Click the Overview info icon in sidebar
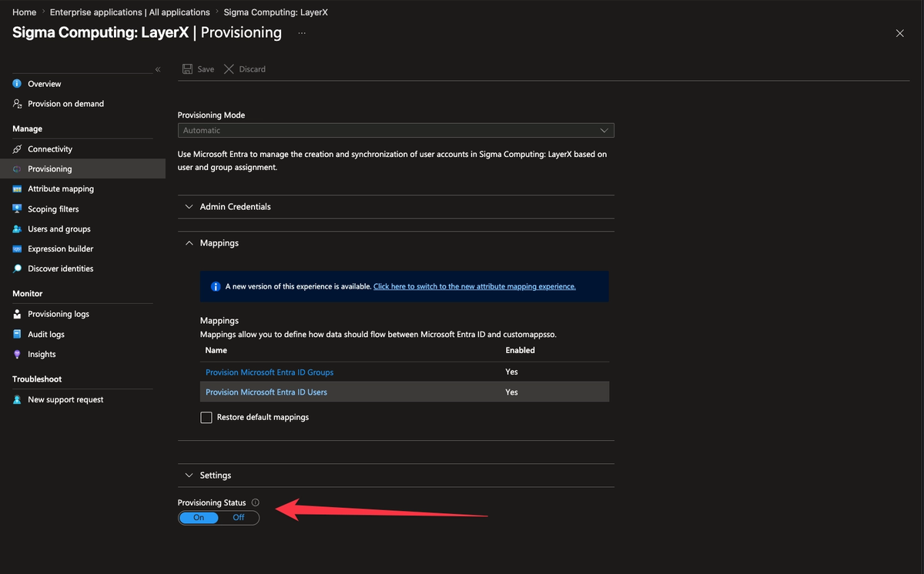Image resolution: width=924 pixels, height=574 pixels. point(17,84)
